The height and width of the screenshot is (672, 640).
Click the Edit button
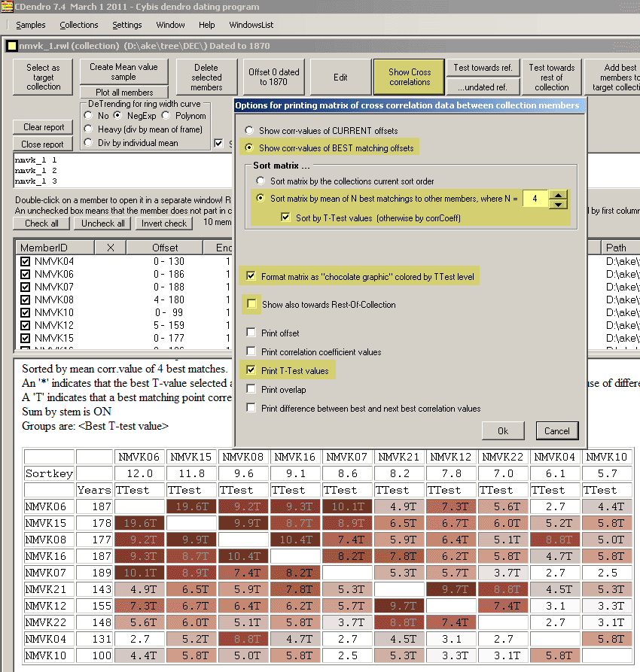[340, 78]
